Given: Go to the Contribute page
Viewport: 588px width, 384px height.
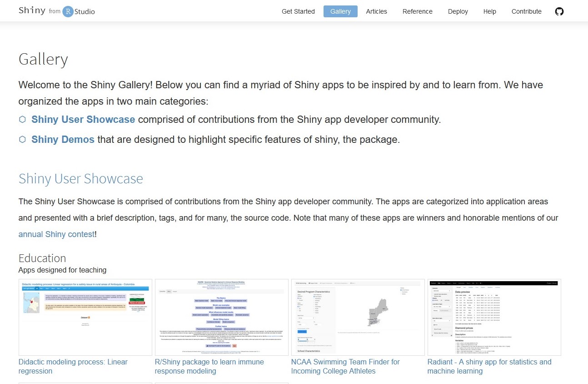Looking at the screenshot, I should (x=526, y=11).
